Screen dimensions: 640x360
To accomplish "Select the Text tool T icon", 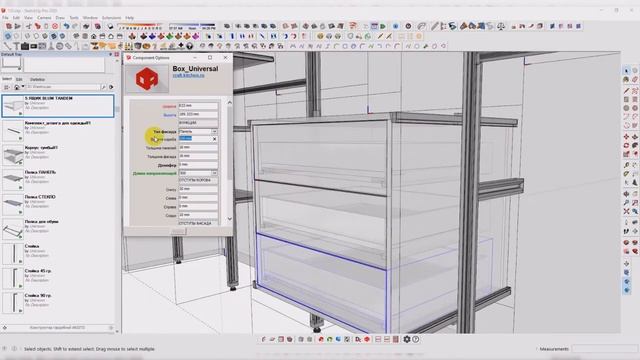I will (x=16, y=46).
